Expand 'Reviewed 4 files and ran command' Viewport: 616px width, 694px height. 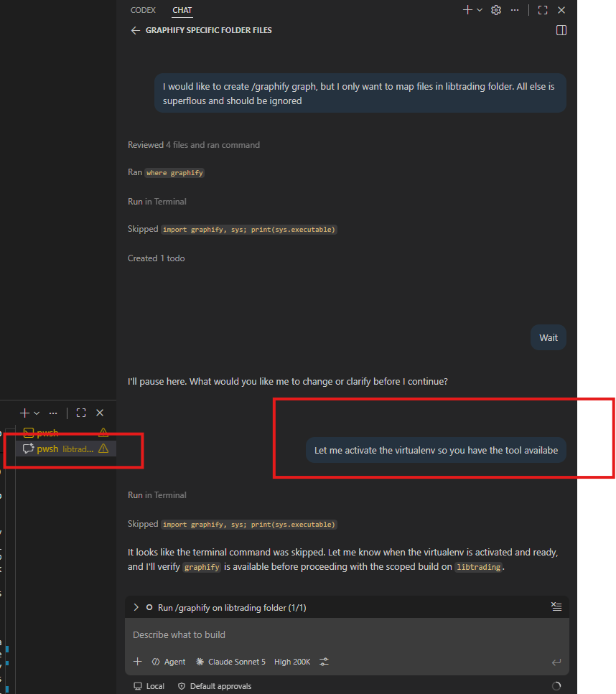click(194, 145)
